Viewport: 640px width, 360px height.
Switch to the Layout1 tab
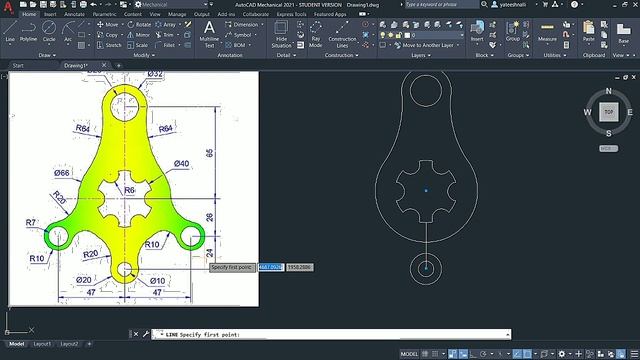[x=42, y=344]
